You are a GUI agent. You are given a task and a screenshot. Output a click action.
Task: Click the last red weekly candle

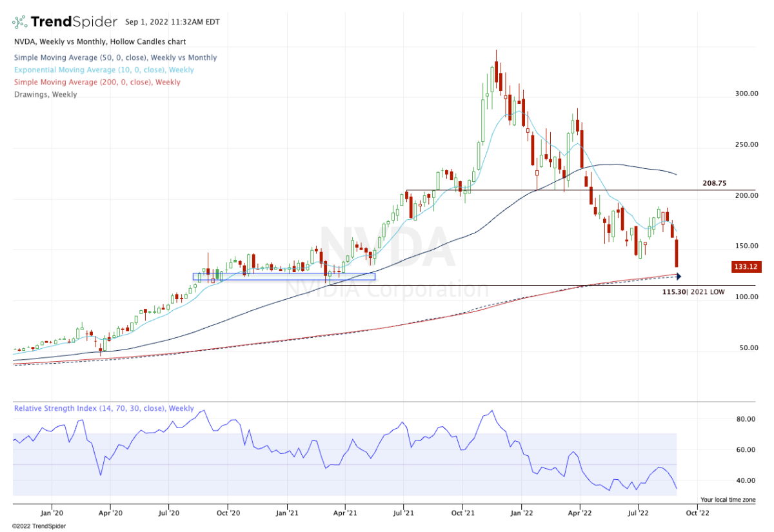(x=677, y=253)
